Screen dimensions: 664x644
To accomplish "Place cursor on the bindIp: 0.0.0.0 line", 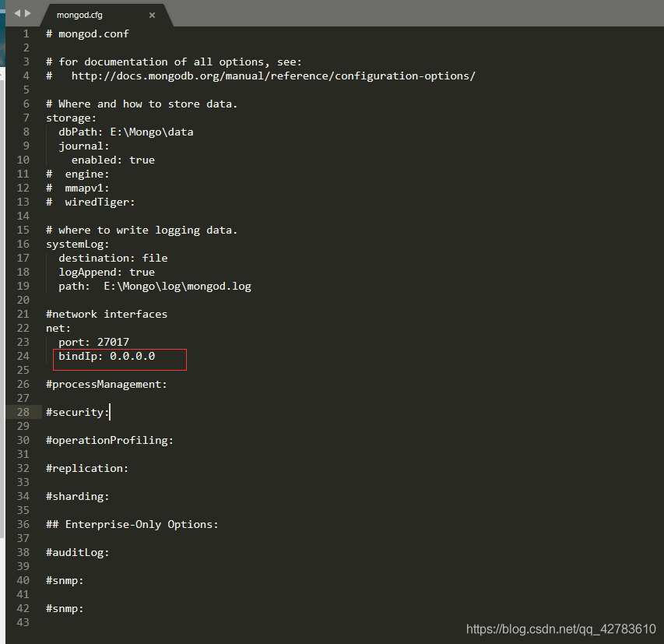I will [107, 356].
